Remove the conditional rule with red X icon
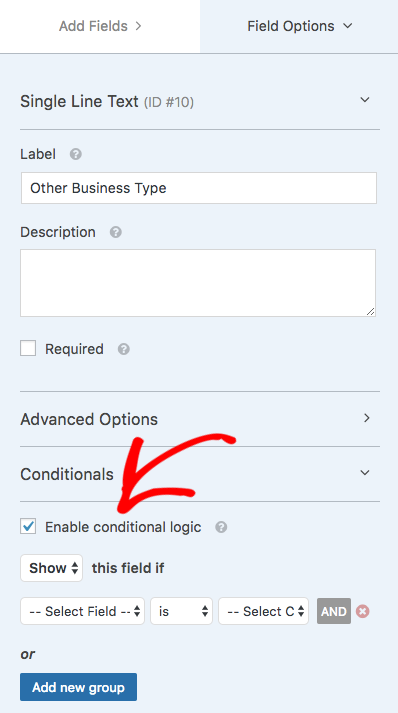 [x=363, y=612]
